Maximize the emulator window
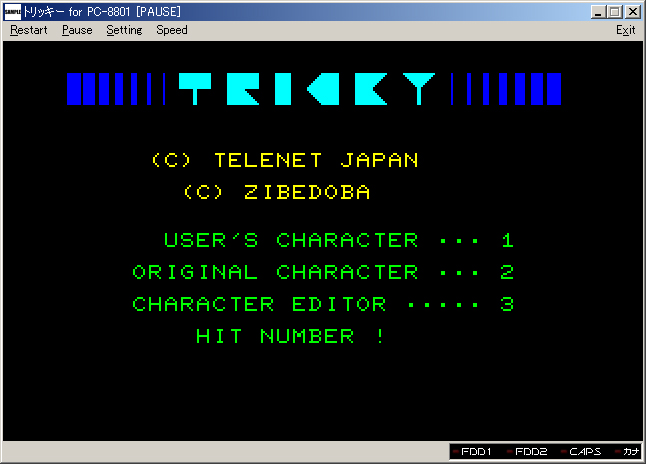Viewport: 646px width, 464px height. point(615,12)
